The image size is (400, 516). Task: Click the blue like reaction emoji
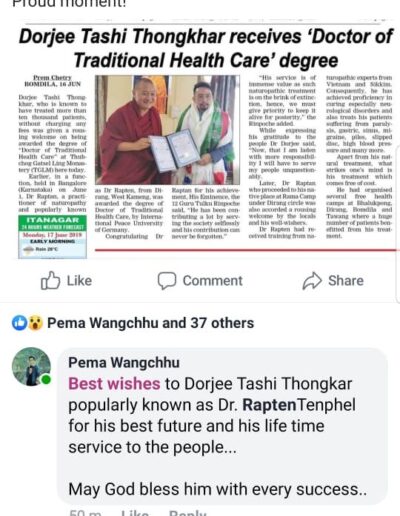pos(20,323)
